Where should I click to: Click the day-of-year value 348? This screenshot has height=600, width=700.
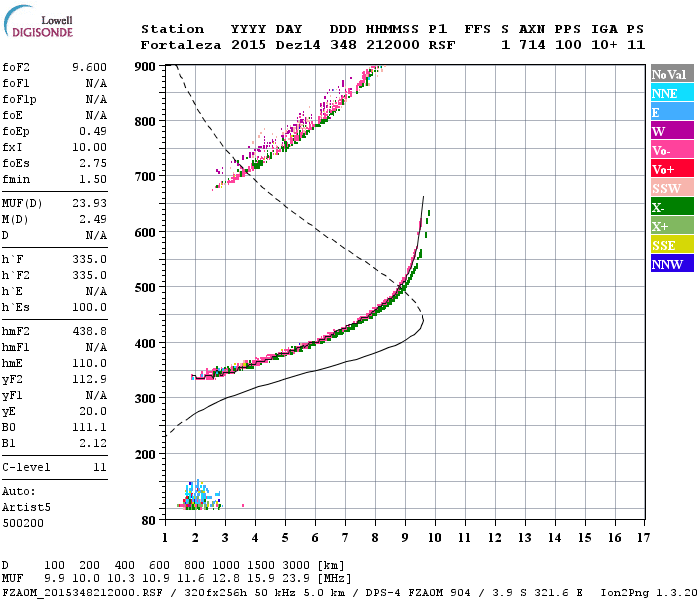(343, 45)
